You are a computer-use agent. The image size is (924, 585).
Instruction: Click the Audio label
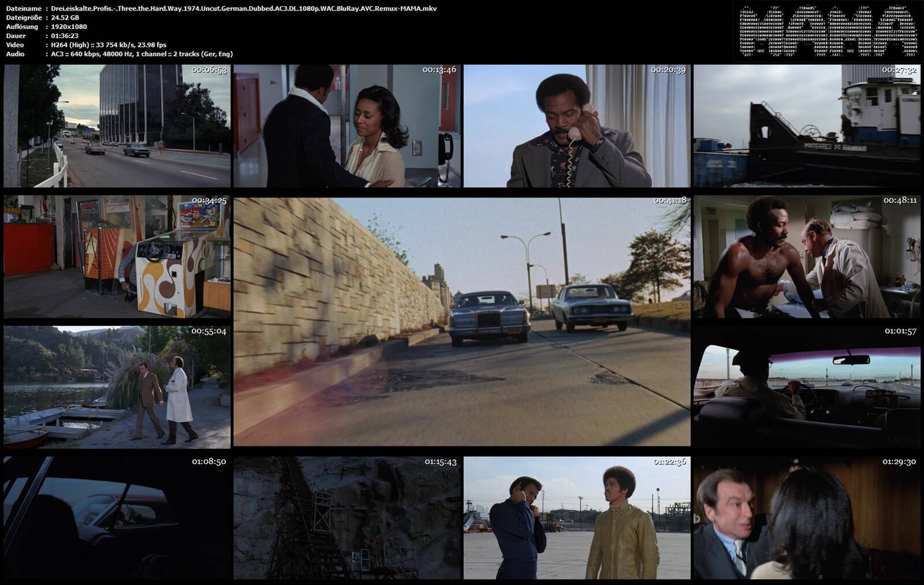click(x=15, y=54)
